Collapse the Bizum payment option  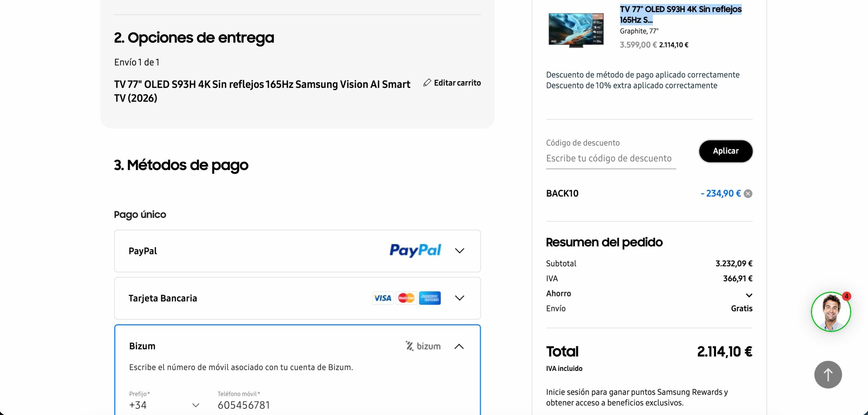tap(459, 346)
